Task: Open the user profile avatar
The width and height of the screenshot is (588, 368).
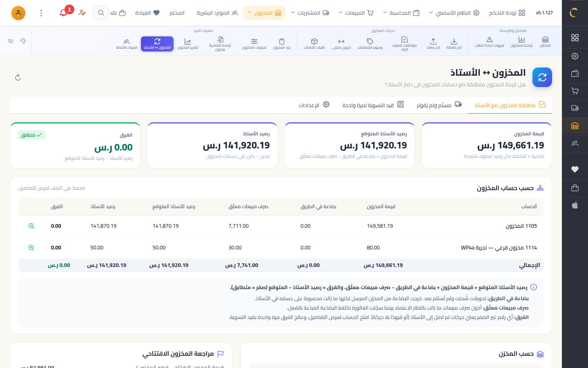Action: tap(18, 13)
